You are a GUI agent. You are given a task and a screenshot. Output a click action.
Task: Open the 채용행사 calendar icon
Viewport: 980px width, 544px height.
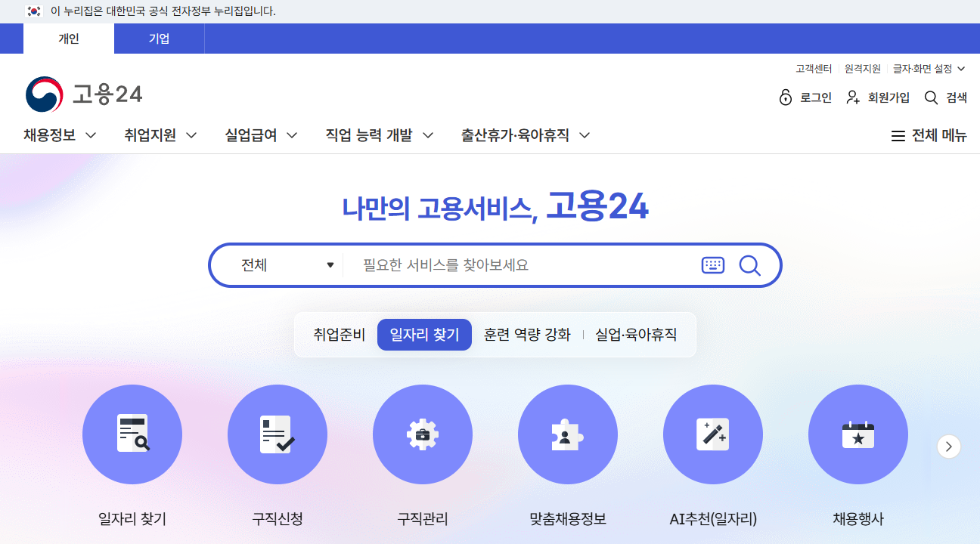coord(858,434)
